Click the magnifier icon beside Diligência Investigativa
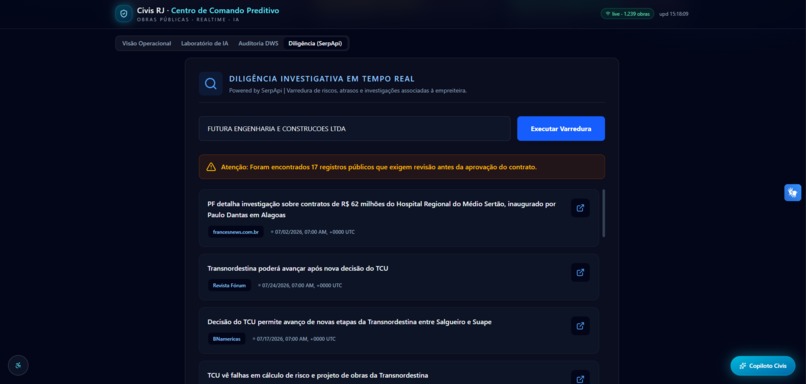This screenshot has height=384, width=806. [x=210, y=84]
